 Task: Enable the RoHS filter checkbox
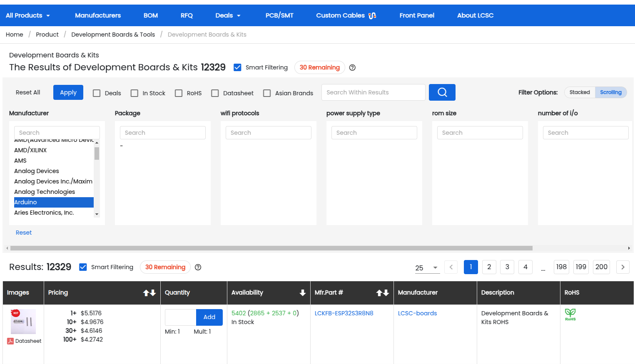point(179,93)
